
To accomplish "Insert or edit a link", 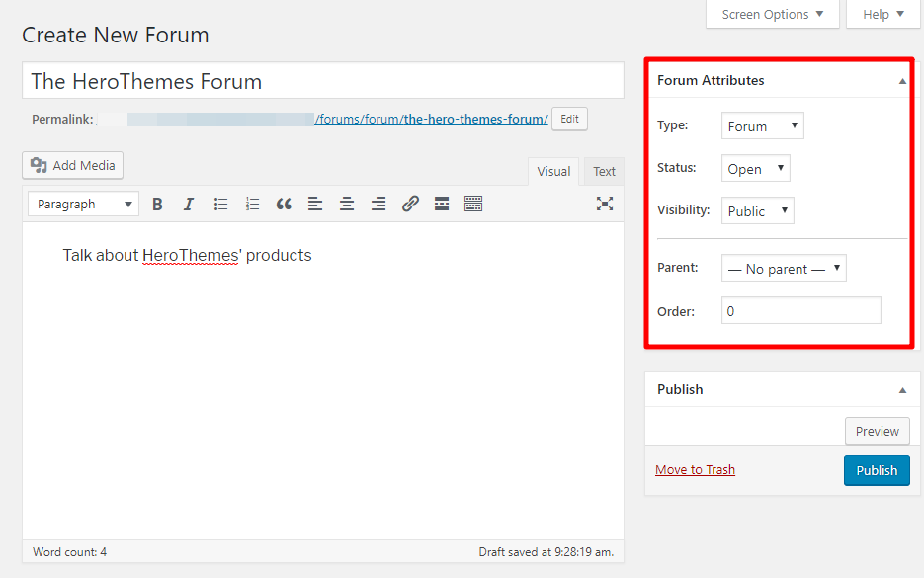I will [x=410, y=204].
